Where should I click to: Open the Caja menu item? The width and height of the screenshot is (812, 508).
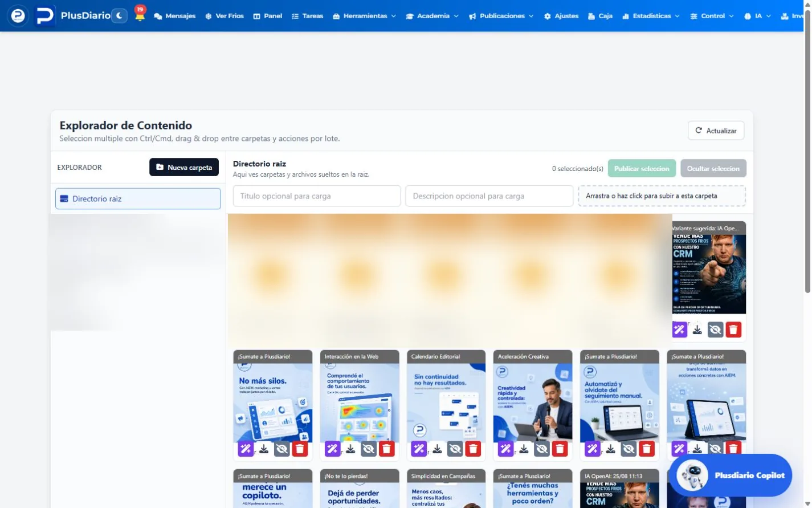(x=600, y=16)
